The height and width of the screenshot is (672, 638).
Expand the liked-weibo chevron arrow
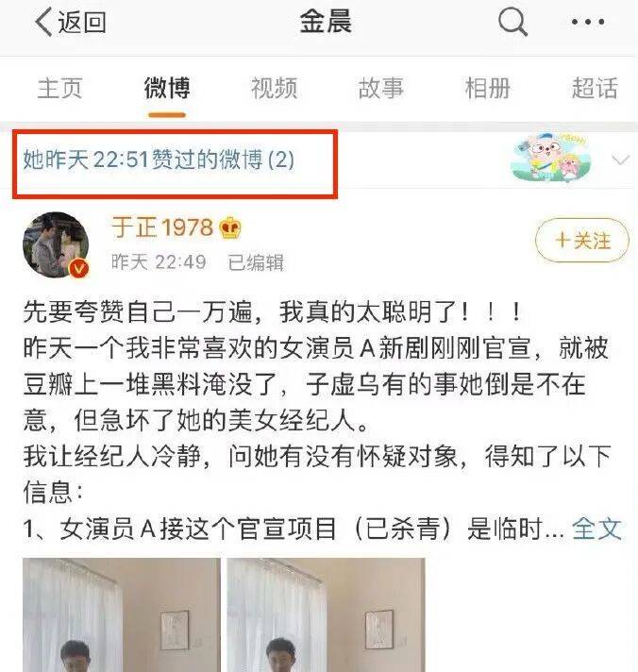[x=620, y=160]
